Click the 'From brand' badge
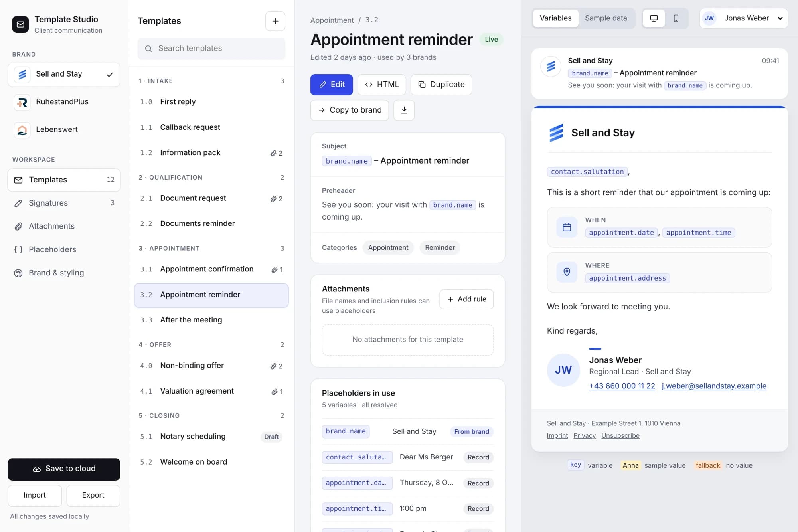The width and height of the screenshot is (798, 532). 471,432
